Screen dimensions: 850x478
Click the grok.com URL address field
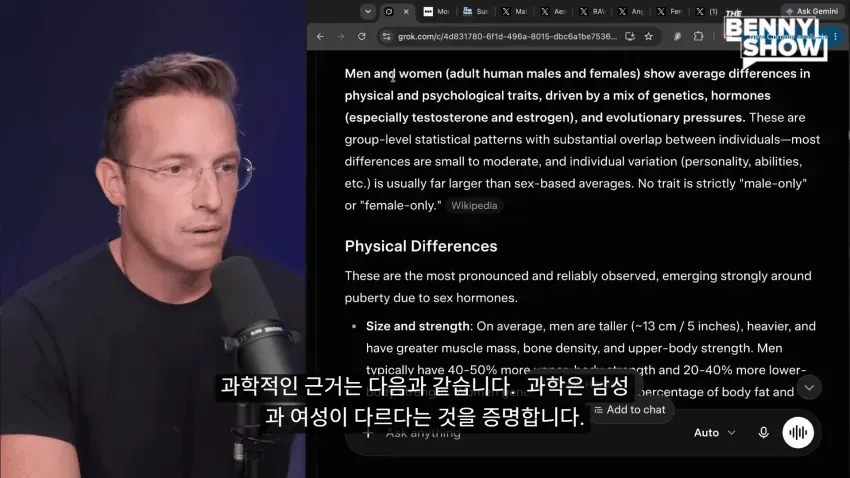point(507,36)
